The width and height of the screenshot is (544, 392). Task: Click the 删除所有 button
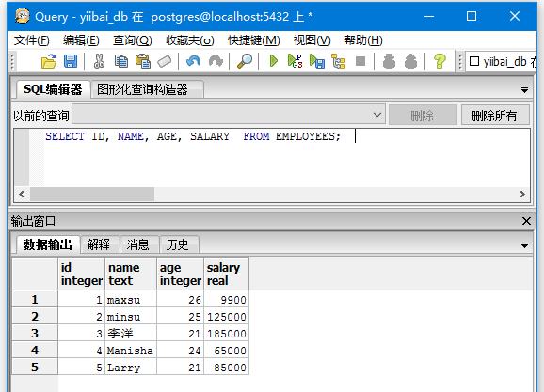pyautogui.click(x=494, y=116)
